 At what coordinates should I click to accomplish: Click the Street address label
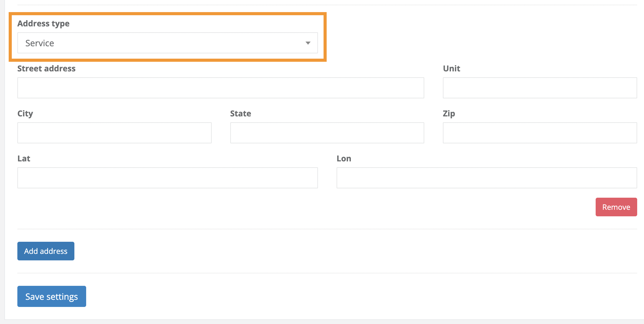pyautogui.click(x=46, y=69)
